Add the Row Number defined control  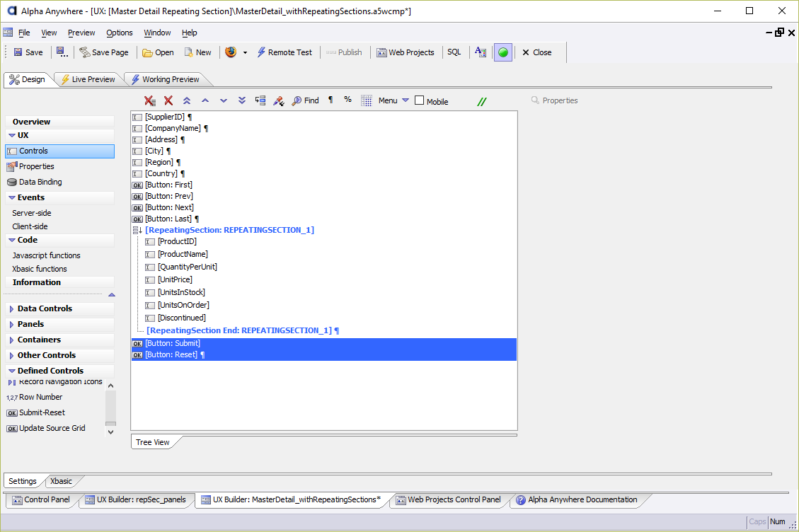[35, 398]
